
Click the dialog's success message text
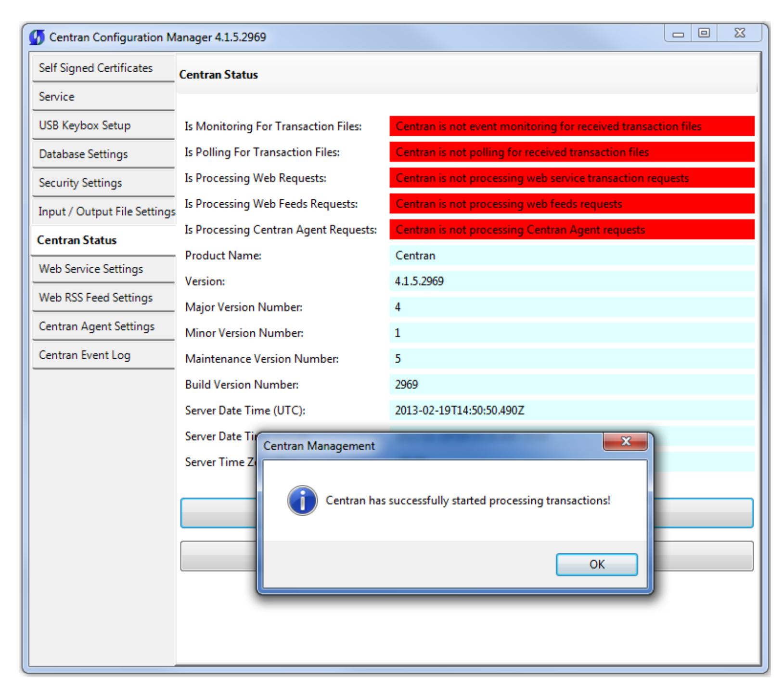(468, 500)
